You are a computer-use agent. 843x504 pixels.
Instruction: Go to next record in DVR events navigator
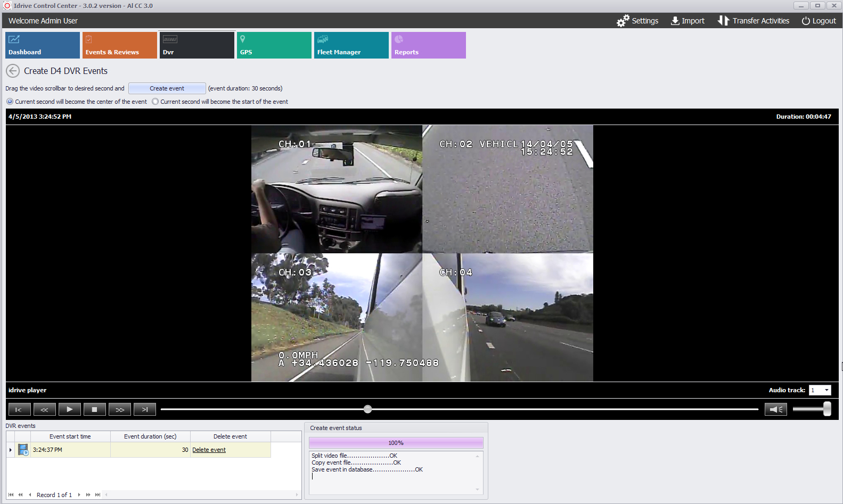[79, 495]
